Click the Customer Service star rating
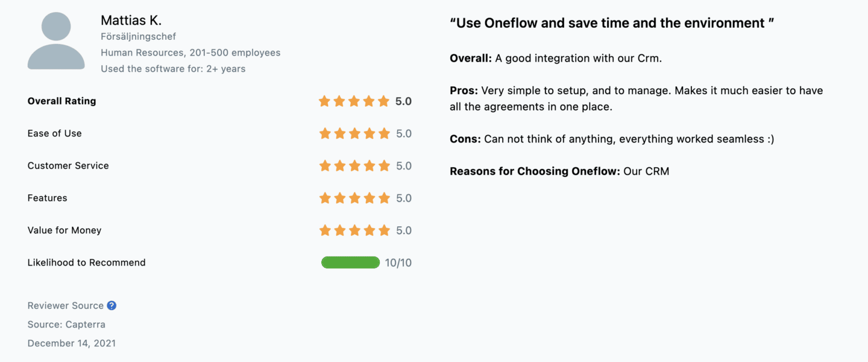 (354, 166)
